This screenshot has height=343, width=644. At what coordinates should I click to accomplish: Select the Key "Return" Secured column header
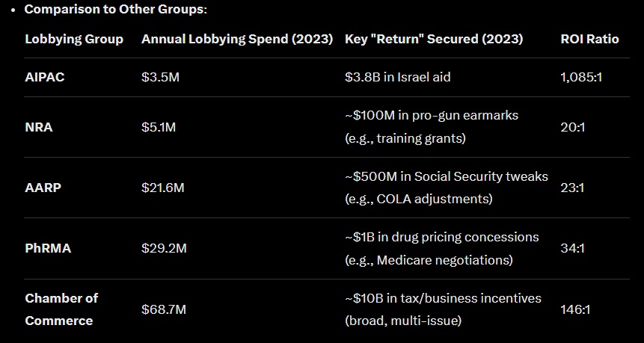point(434,39)
